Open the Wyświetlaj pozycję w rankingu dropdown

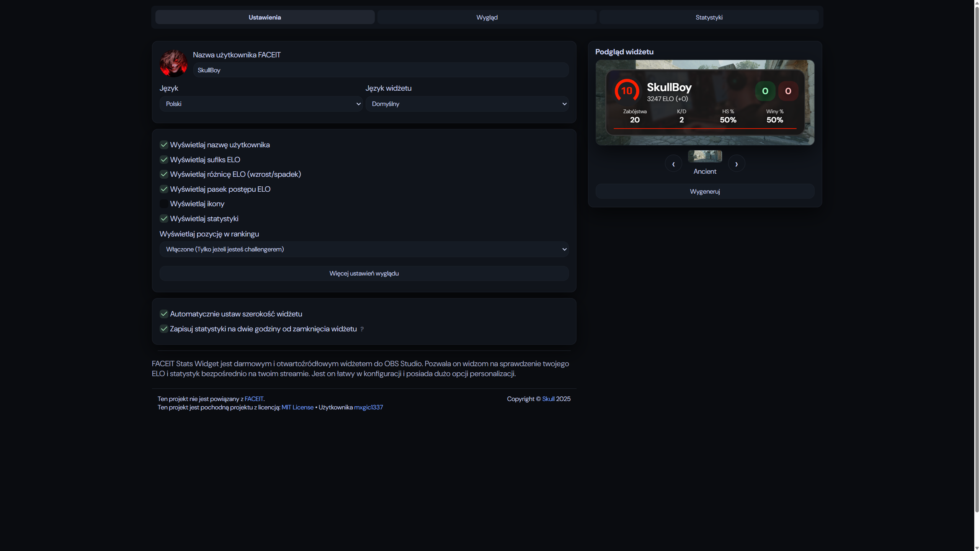364,249
